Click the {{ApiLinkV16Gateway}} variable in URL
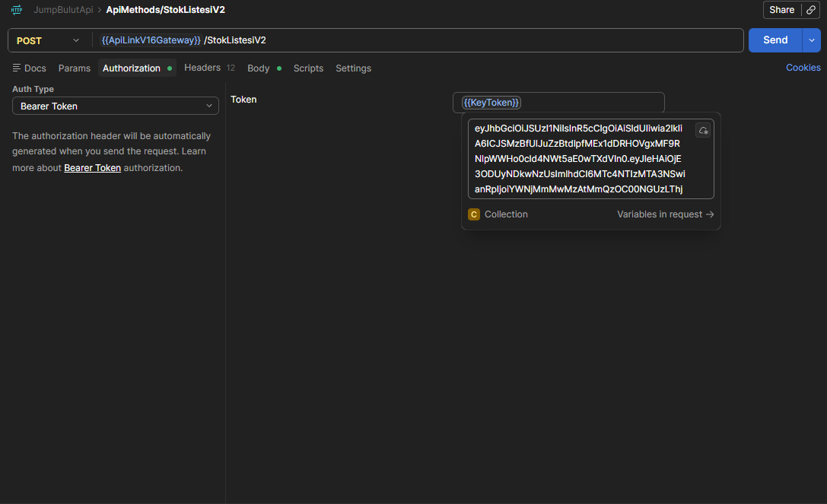Image resolution: width=827 pixels, height=504 pixels. point(151,40)
